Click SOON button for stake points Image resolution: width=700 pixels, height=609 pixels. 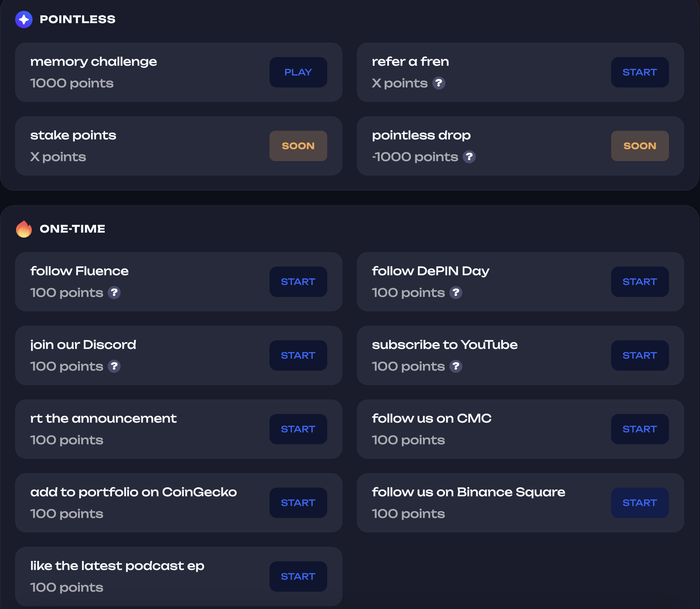[x=298, y=146]
